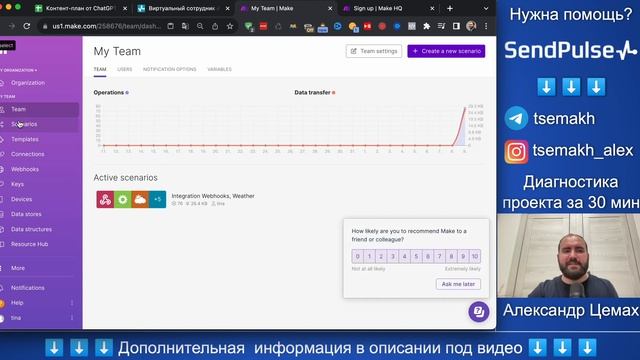Screen dimensions: 640x360
Task: Open the Chrome profile avatar
Action: click(471, 26)
